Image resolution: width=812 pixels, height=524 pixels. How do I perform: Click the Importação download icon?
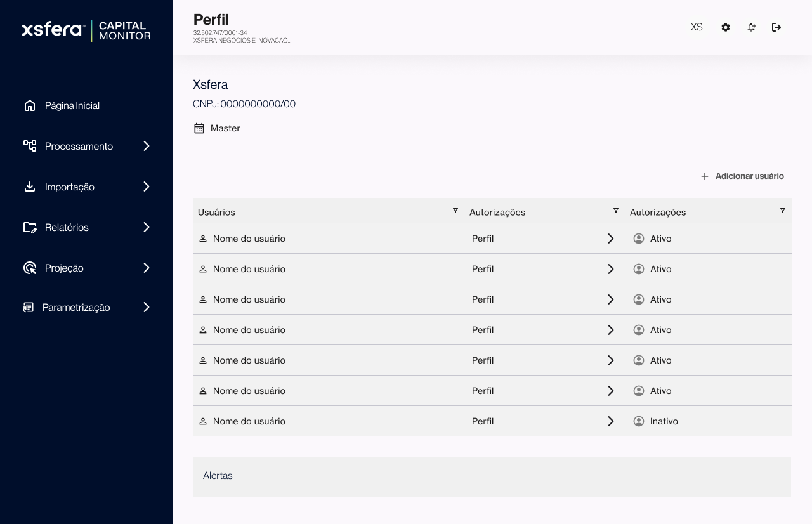coord(30,187)
